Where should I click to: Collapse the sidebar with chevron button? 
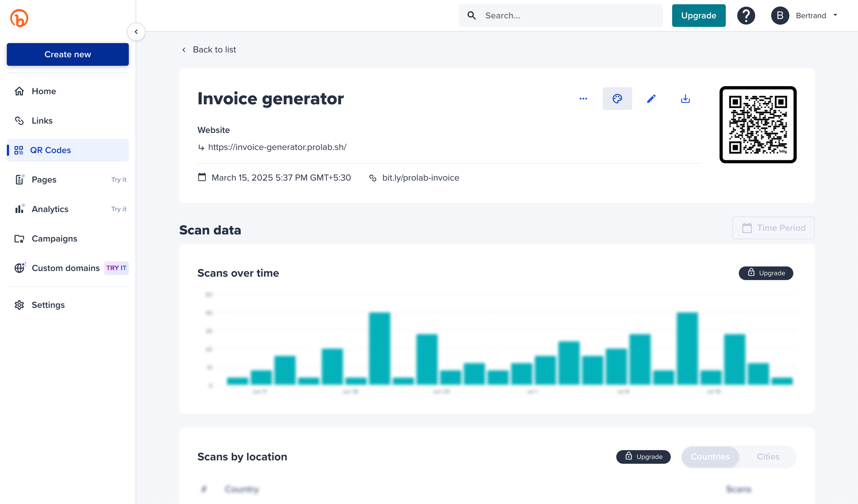coord(136,32)
